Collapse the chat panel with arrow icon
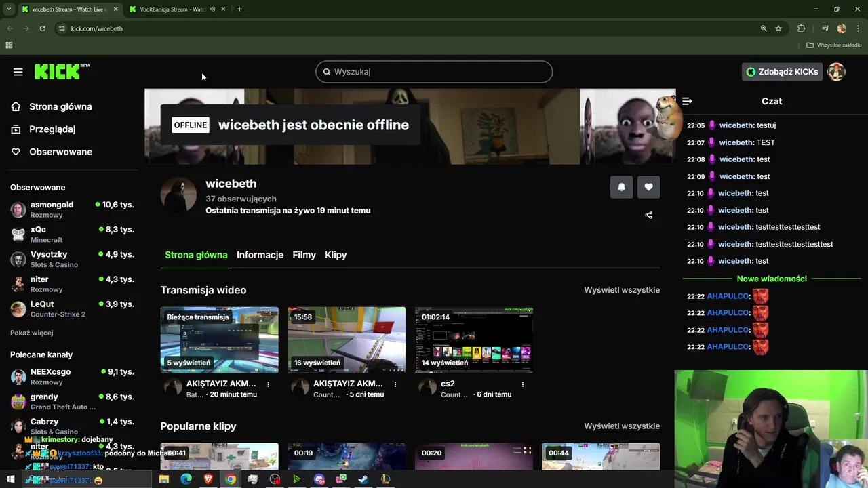This screenshot has height=488, width=868. [687, 101]
